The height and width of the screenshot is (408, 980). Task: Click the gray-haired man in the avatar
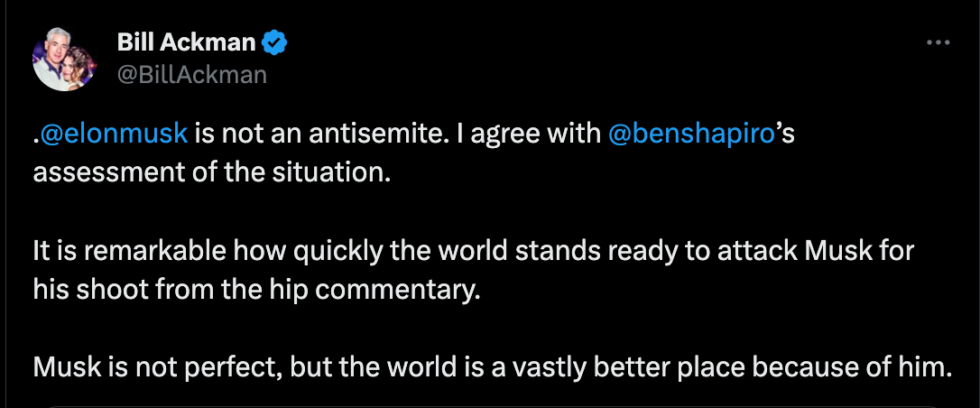tap(51, 58)
